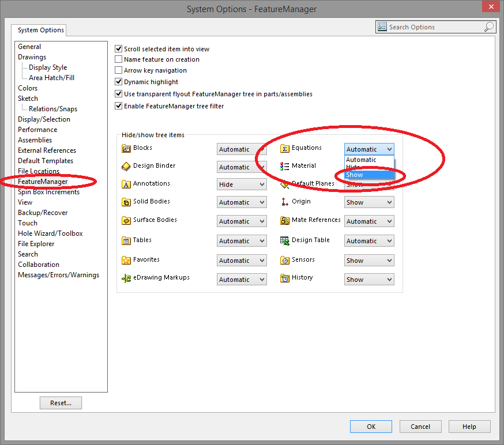Click into Search Options field
This screenshot has height=445, width=504.
tap(435, 27)
